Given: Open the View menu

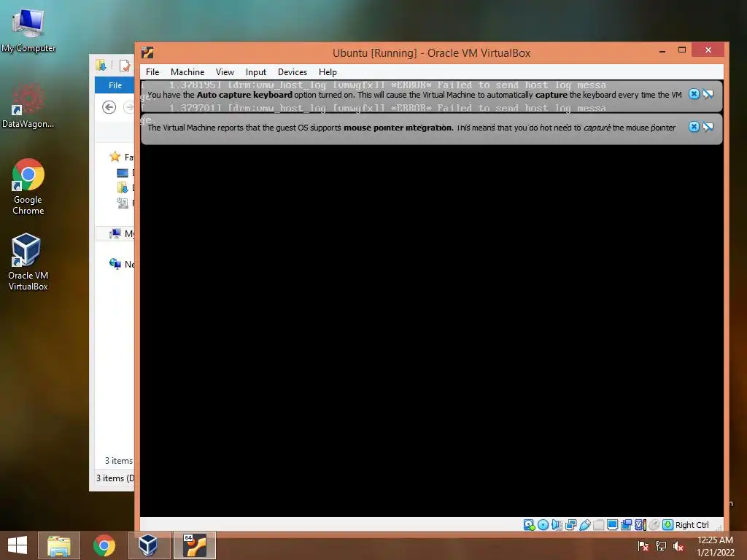Looking at the screenshot, I should (x=225, y=72).
